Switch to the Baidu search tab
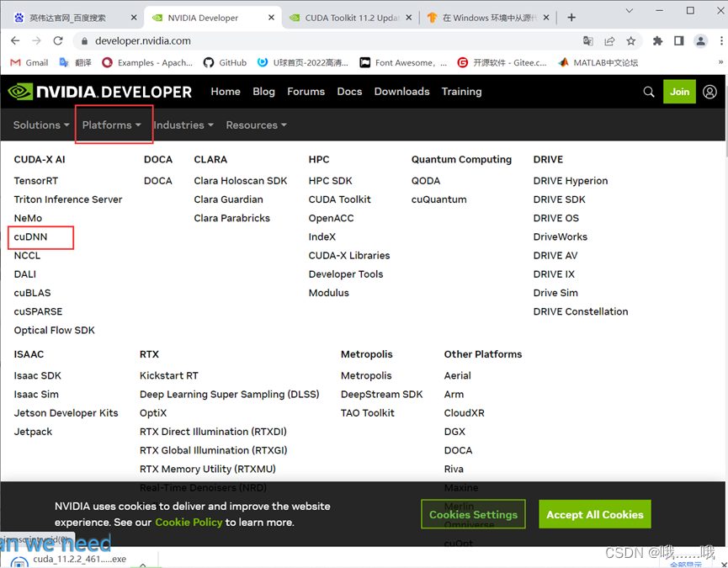Viewport: 728px width, 568px height. (x=74, y=18)
